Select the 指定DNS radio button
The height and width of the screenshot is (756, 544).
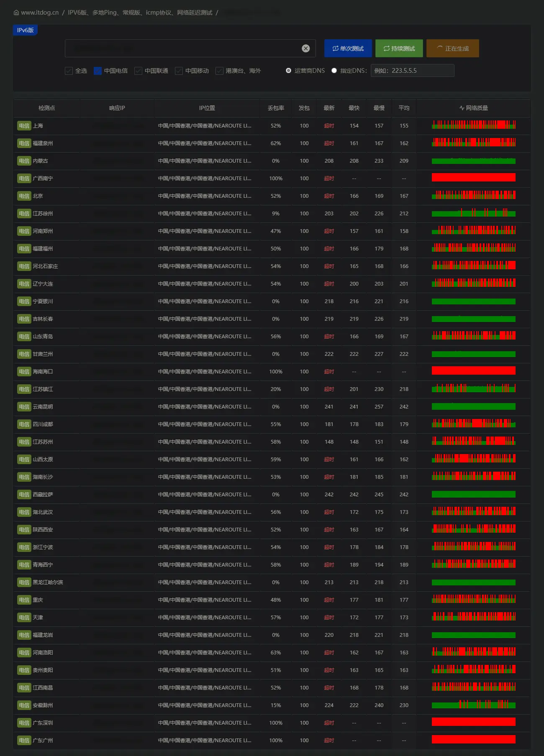[x=334, y=71]
